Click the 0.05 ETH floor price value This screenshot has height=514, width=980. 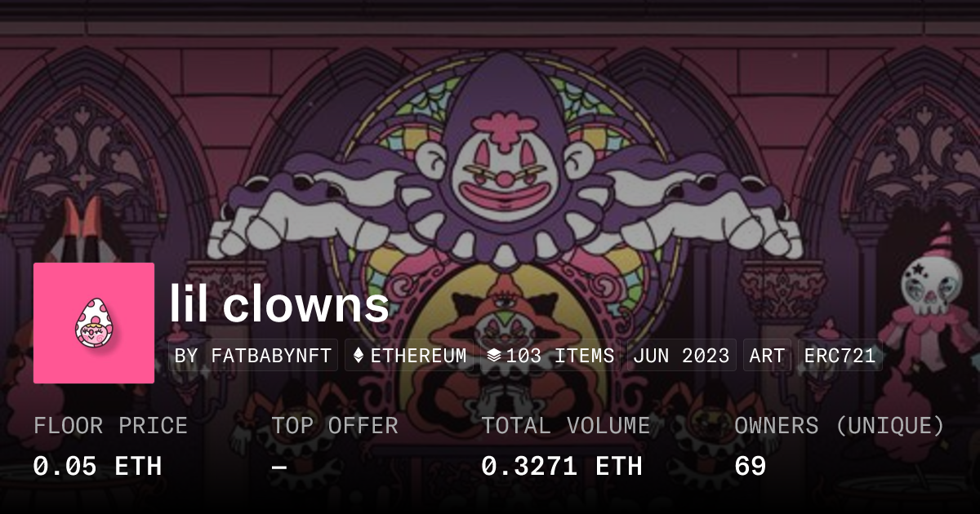point(97,466)
